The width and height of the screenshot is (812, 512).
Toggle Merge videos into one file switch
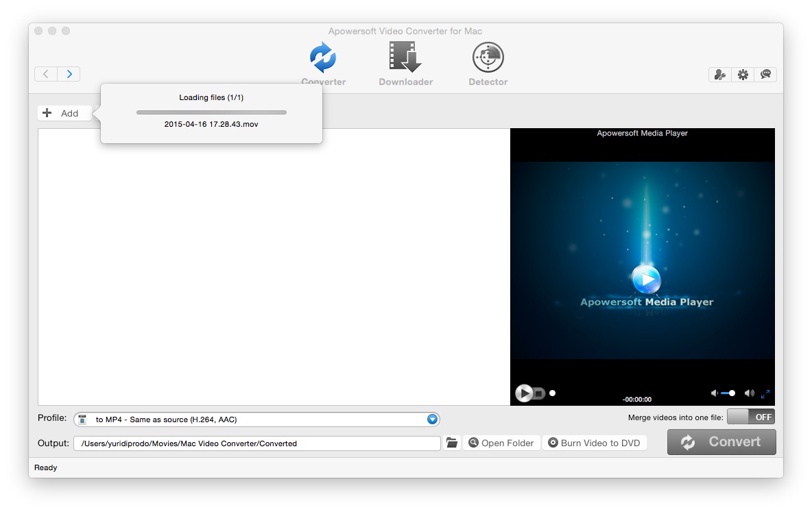click(751, 417)
